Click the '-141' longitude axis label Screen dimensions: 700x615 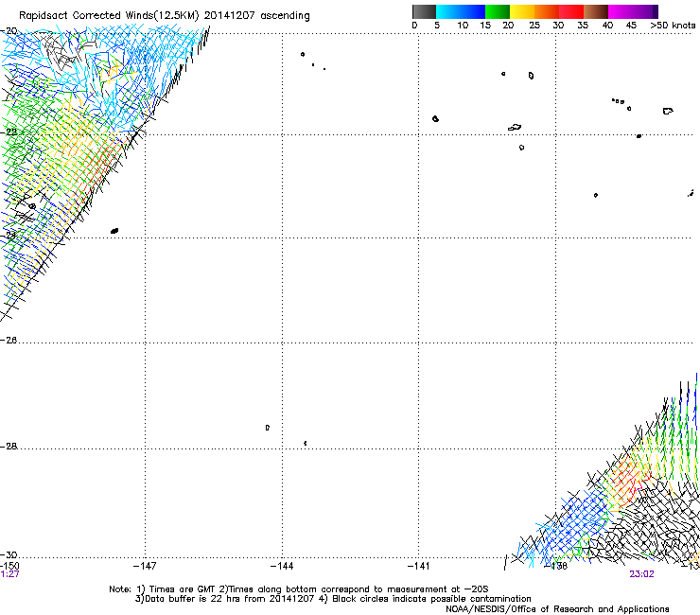(418, 567)
